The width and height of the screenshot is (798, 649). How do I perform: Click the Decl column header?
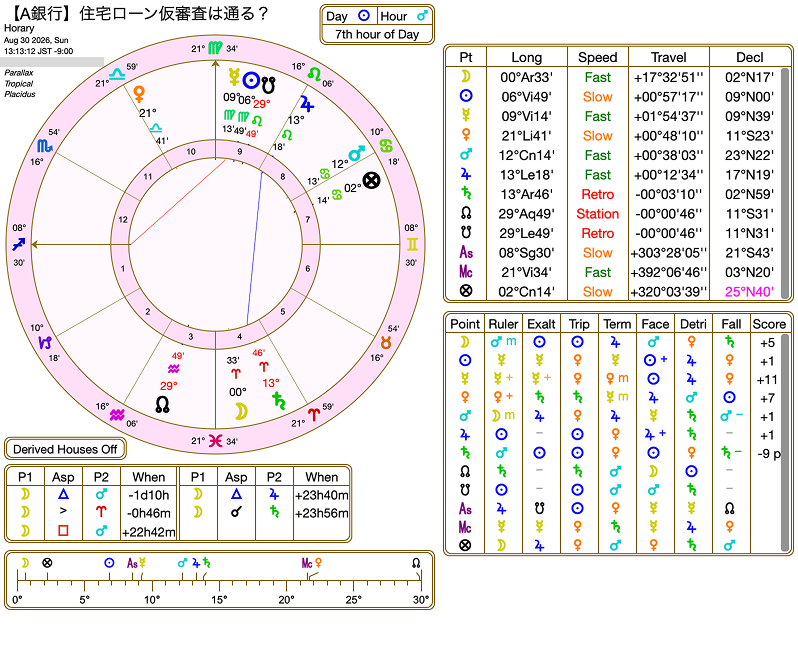[750, 57]
